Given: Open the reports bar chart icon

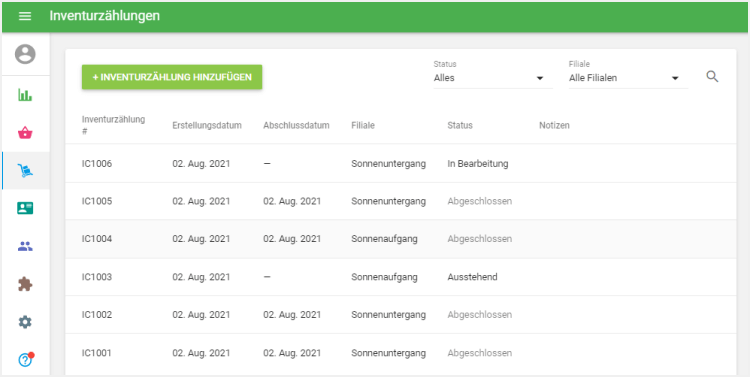Looking at the screenshot, I should 25,95.
